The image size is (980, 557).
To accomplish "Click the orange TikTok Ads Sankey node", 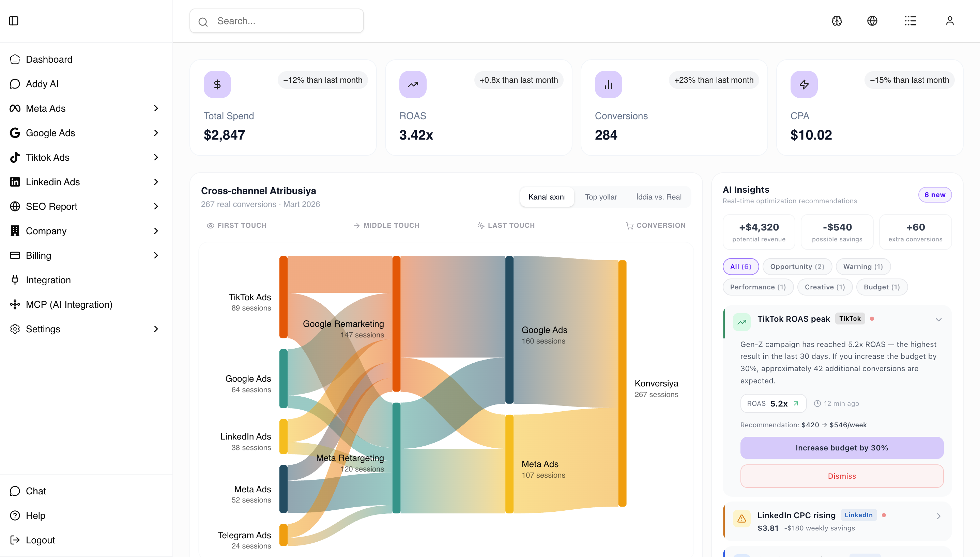I will pyautogui.click(x=283, y=297).
